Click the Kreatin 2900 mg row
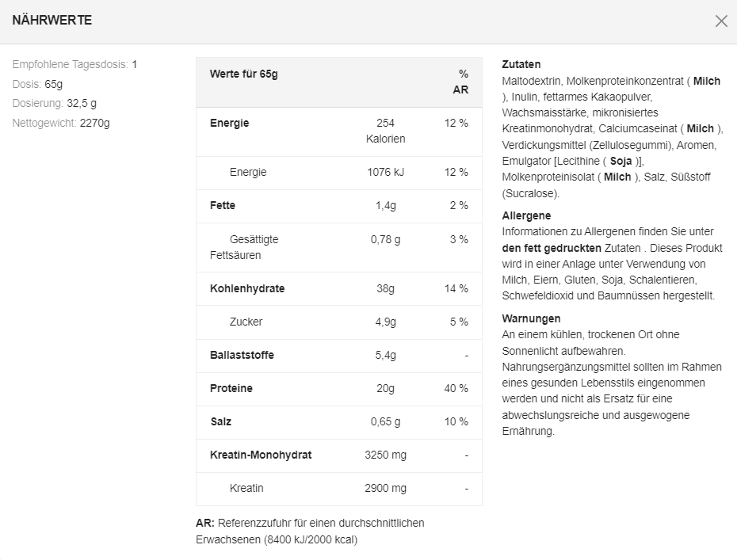 coord(338,488)
